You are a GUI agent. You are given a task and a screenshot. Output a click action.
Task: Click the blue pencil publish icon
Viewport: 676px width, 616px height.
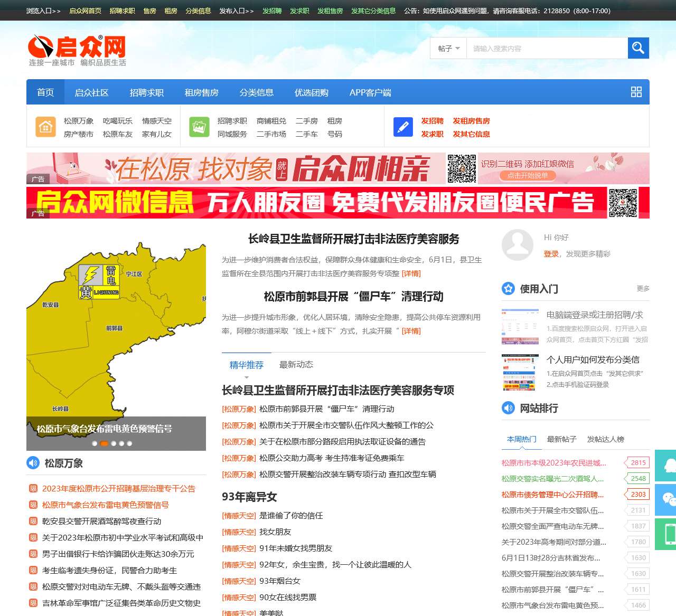click(403, 127)
